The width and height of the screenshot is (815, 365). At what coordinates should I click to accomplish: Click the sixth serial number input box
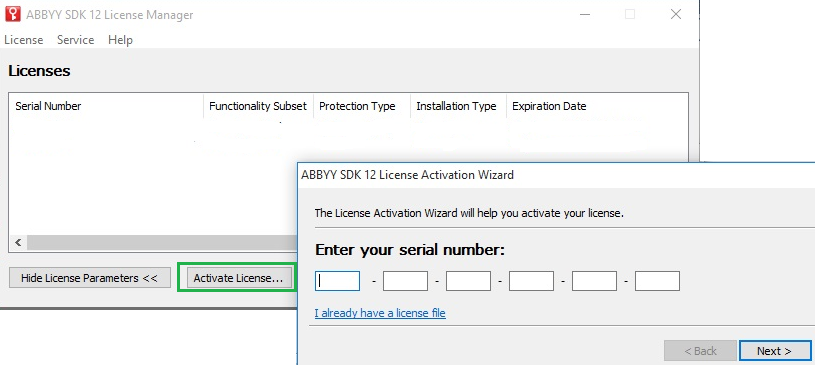click(x=657, y=281)
